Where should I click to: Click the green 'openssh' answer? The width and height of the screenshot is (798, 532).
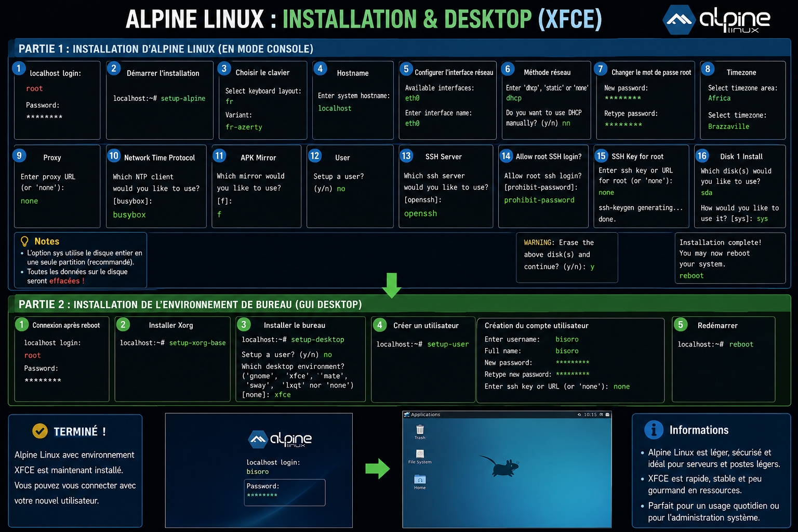point(420,214)
